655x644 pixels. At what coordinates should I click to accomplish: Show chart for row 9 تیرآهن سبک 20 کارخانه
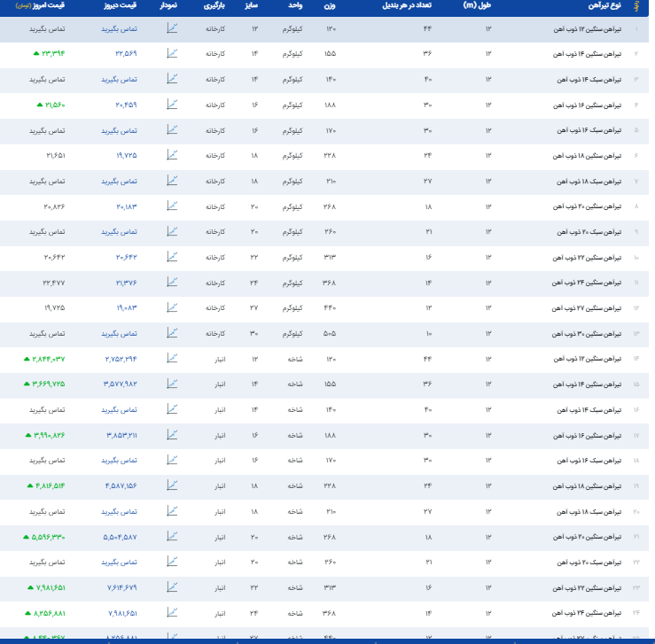coord(172,232)
